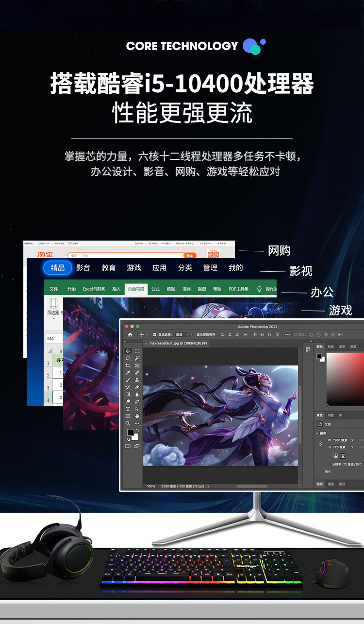Swap foreground and background colors
Image resolution: width=364 pixels, height=624 pixels.
[x=137, y=430]
